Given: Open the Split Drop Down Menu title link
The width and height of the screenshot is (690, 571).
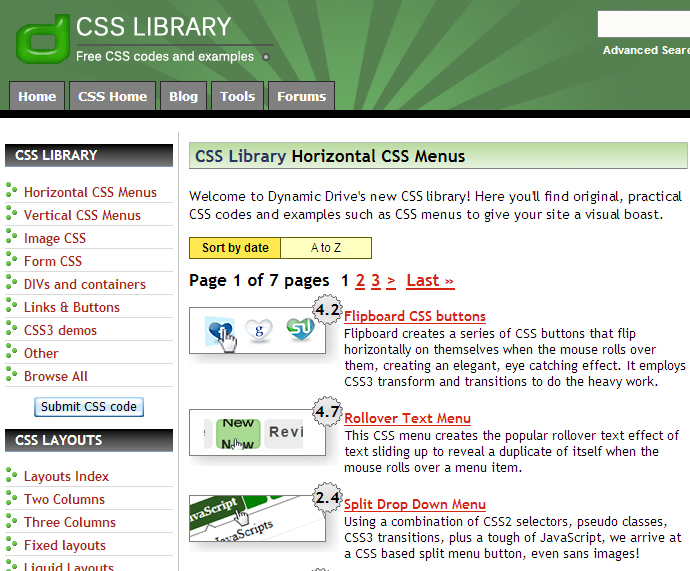Looking at the screenshot, I should [415, 504].
